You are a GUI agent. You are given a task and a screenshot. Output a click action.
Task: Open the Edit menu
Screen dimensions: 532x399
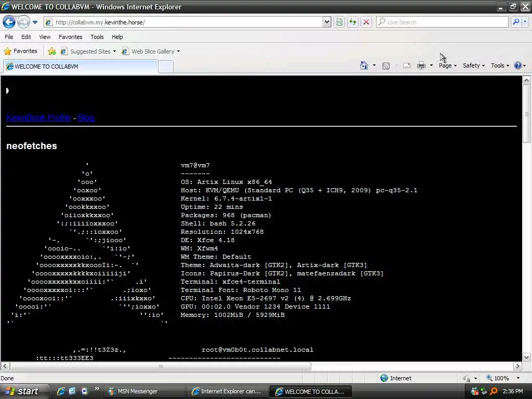[26, 37]
